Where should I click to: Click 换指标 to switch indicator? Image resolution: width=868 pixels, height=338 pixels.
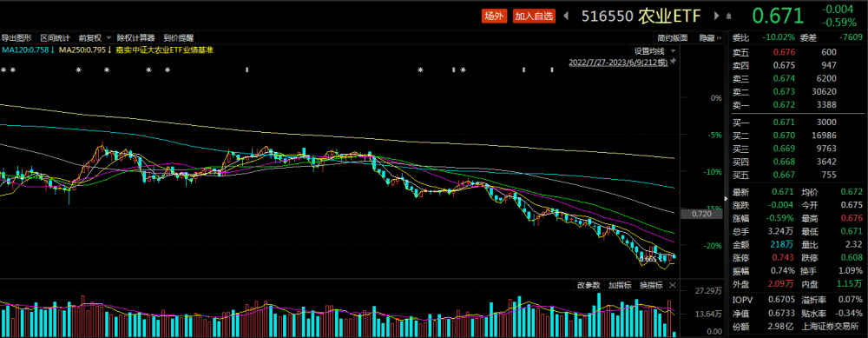point(651,285)
